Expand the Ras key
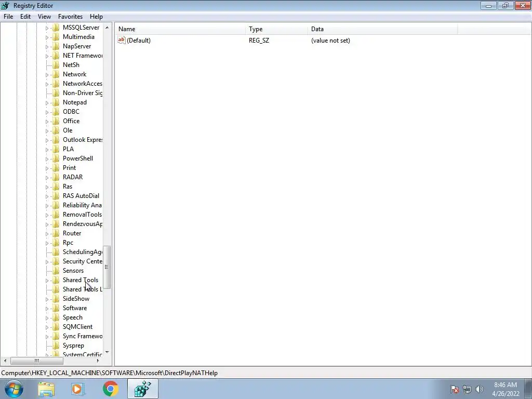532x399 pixels. [47, 187]
